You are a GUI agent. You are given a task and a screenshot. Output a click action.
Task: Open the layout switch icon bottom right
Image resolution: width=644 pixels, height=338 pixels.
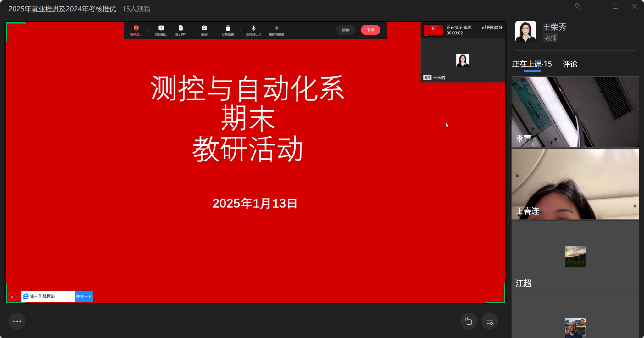(x=468, y=321)
